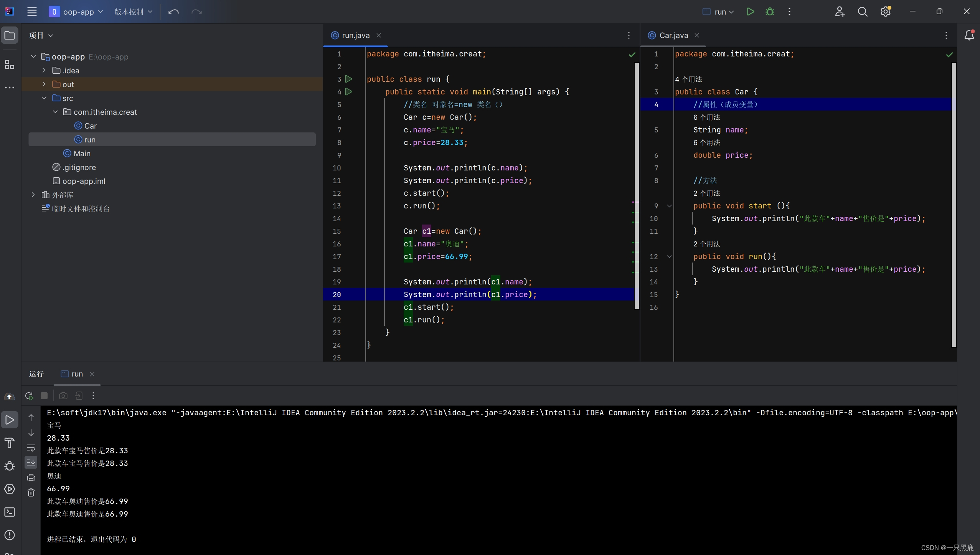Run the 'run' configuration with the green play button

pyautogui.click(x=750, y=12)
